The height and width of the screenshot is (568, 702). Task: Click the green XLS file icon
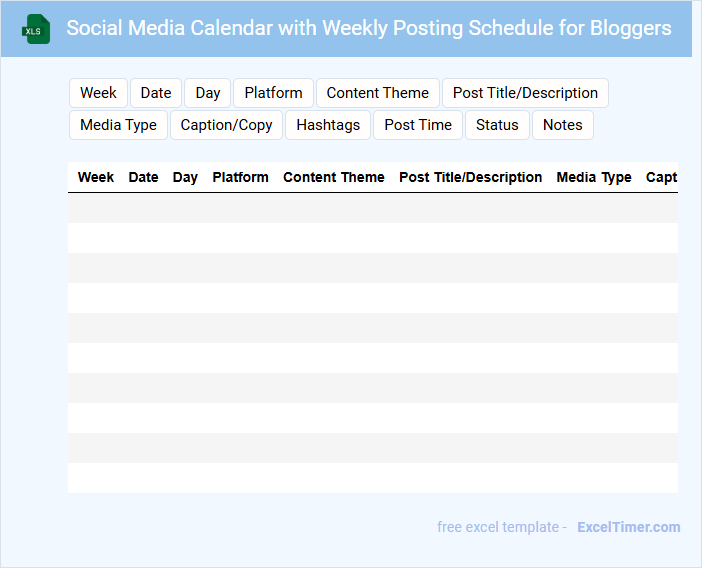click(x=36, y=29)
